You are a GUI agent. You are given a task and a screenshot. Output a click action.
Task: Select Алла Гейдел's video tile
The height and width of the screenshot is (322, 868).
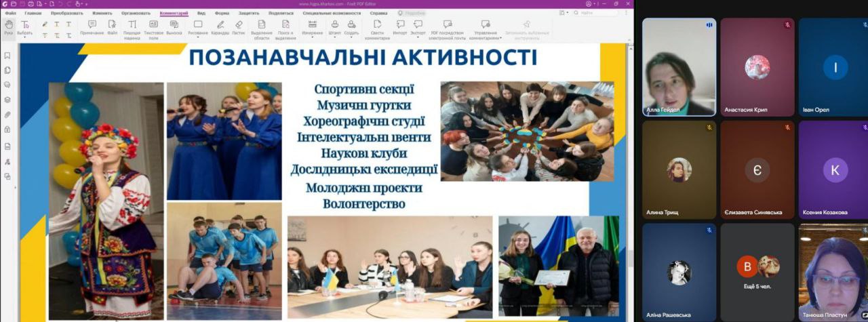(x=679, y=66)
